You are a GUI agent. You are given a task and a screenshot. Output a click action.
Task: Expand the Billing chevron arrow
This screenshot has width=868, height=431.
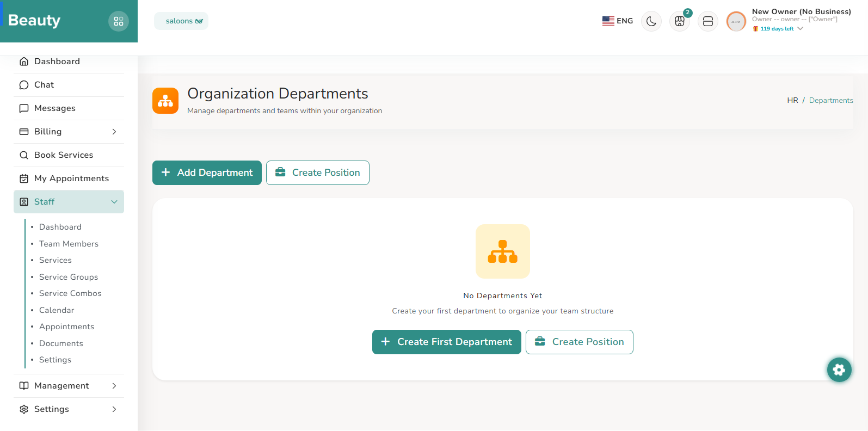click(114, 132)
